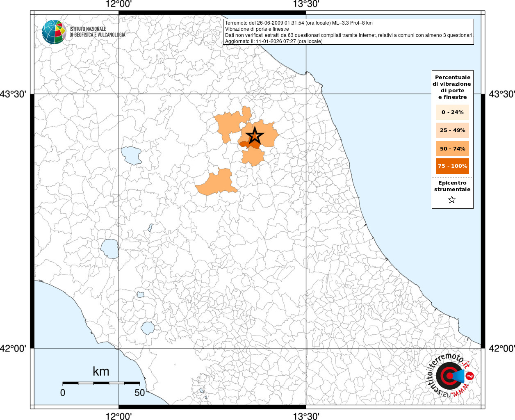Click the top 13°30' longitude label
The height and width of the screenshot is (420, 515).
click(x=306, y=5)
